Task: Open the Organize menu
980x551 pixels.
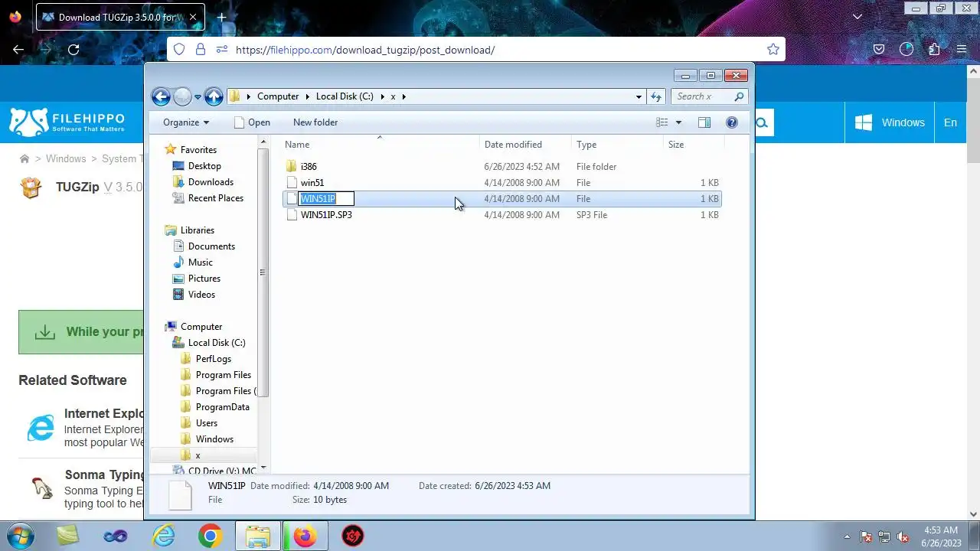Action: 186,122
